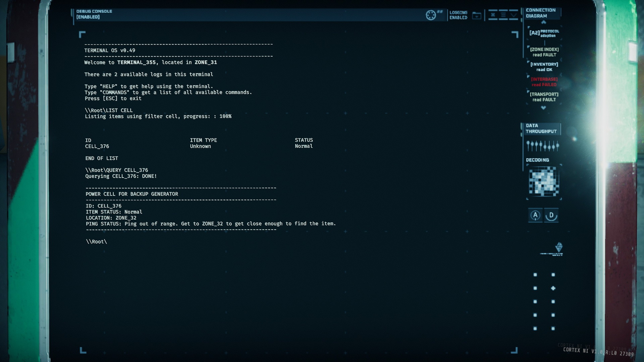The image size is (644, 362).
Task: Open the log folder download icon
Action: [477, 15]
